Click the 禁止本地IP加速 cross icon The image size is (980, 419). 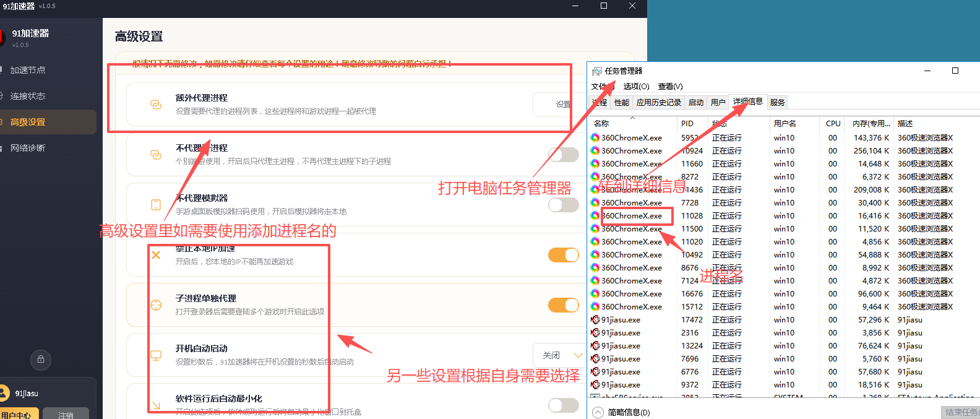tap(156, 255)
